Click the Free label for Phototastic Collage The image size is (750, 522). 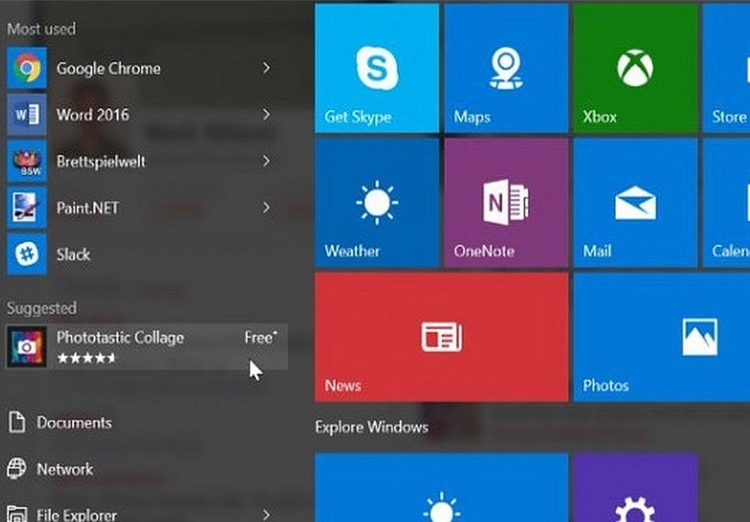click(x=259, y=338)
